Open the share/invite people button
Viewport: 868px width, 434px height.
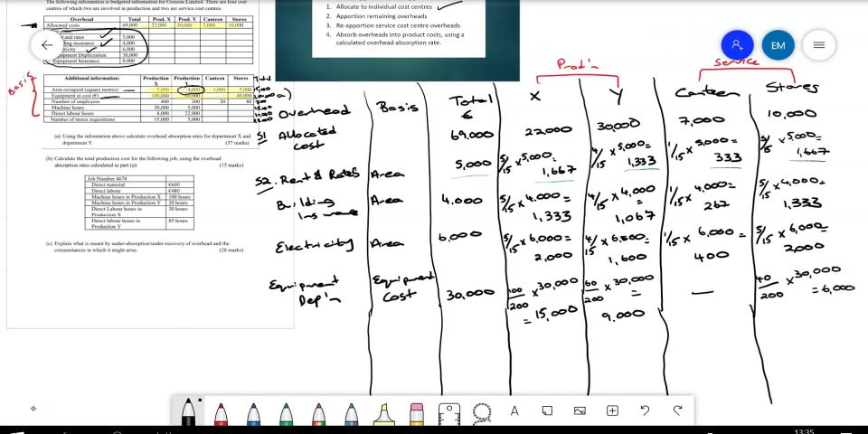(x=737, y=44)
